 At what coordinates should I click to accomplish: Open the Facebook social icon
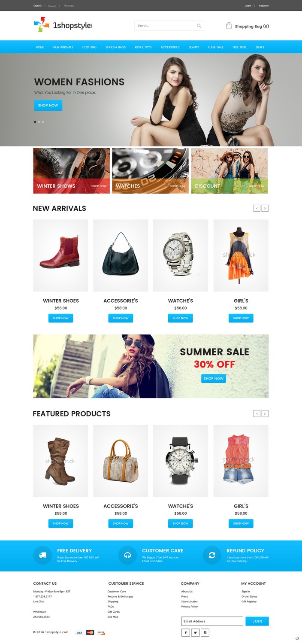(186, 632)
